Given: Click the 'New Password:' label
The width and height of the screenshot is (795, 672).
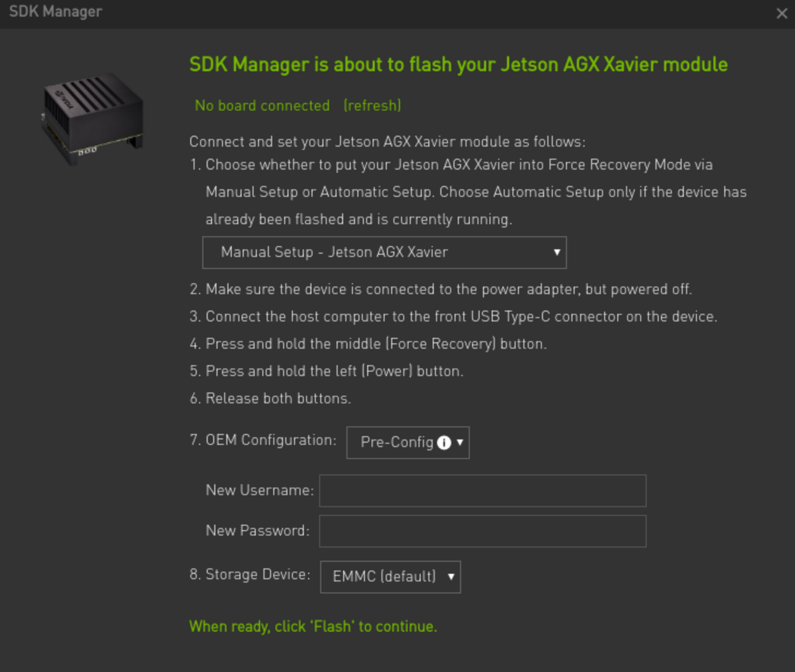Looking at the screenshot, I should [258, 531].
